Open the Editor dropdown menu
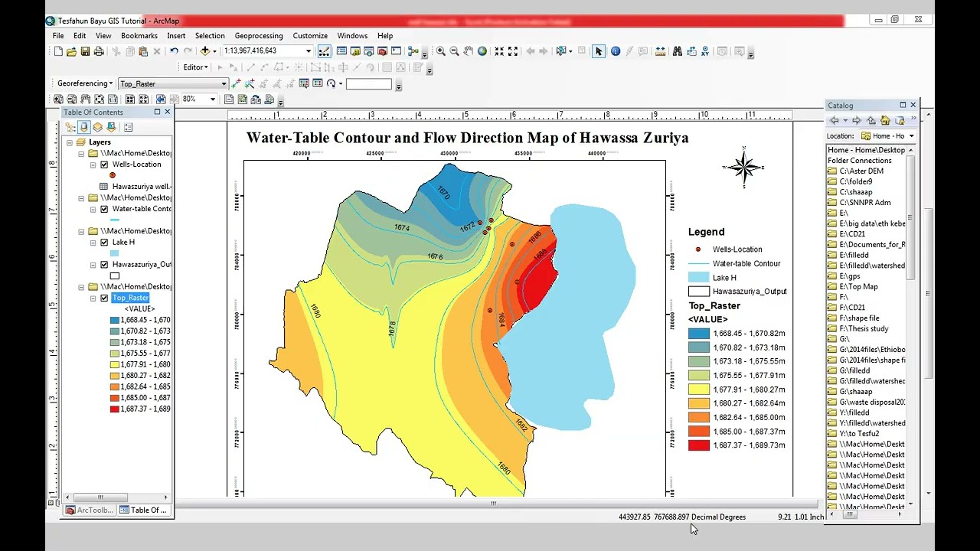 tap(195, 67)
